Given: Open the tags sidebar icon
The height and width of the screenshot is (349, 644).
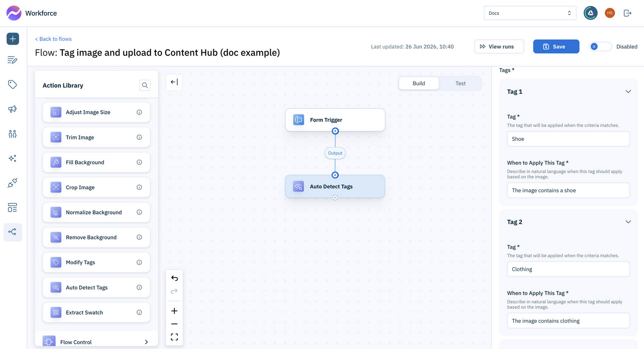Looking at the screenshot, I should point(13,85).
